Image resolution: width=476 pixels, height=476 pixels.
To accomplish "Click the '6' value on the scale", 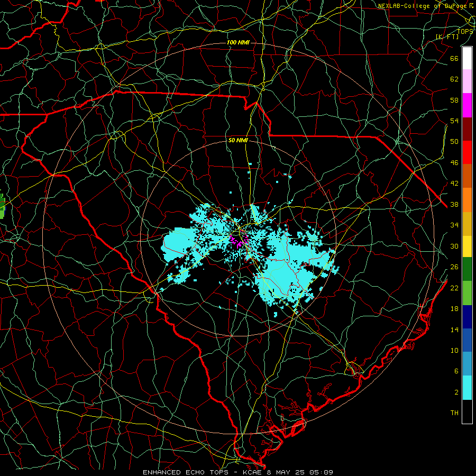I will [x=456, y=371].
